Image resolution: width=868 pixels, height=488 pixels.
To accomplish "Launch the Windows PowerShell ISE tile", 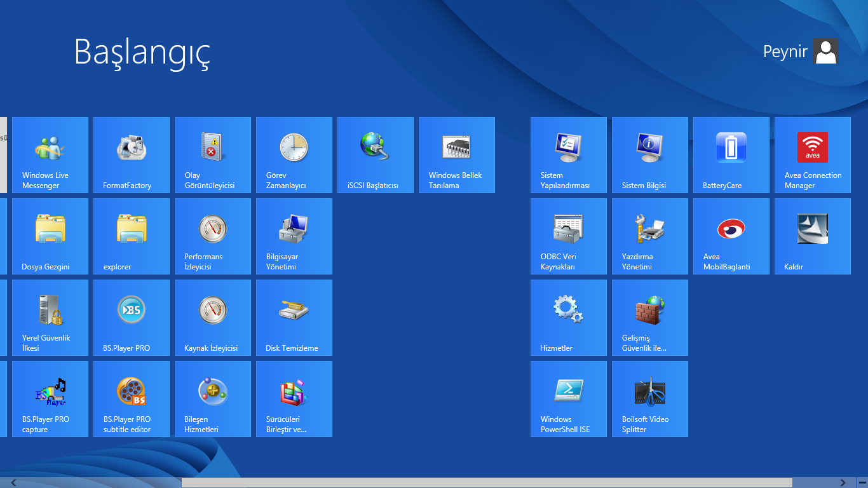I will [569, 399].
